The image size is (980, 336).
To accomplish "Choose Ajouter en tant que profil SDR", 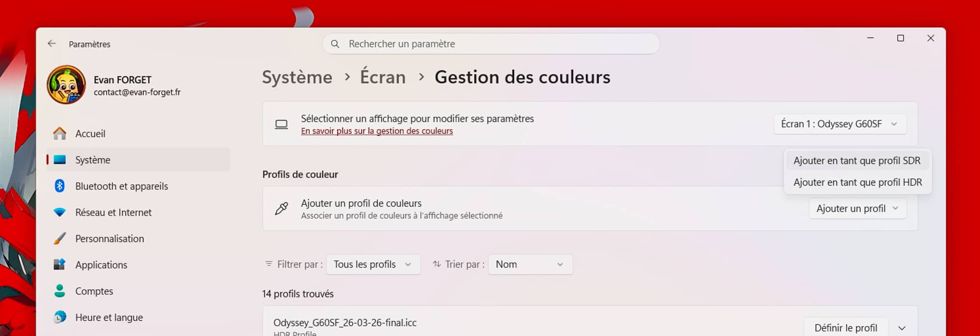I will (x=857, y=161).
